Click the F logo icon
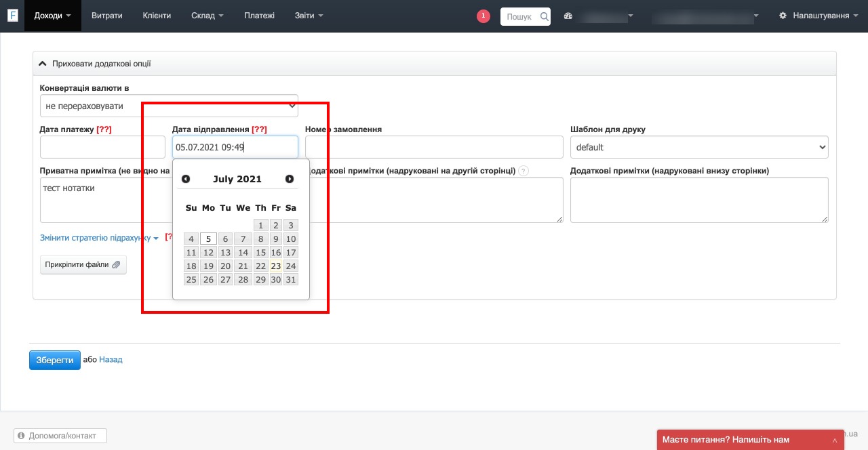Viewport: 868px width, 450px height. coord(13,16)
